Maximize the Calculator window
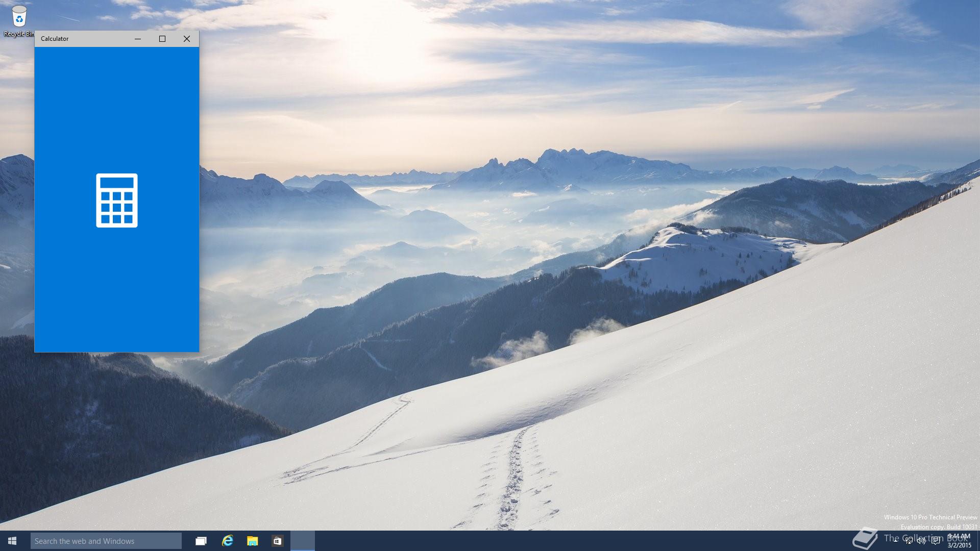Image resolution: width=980 pixels, height=551 pixels. pyautogui.click(x=162, y=39)
